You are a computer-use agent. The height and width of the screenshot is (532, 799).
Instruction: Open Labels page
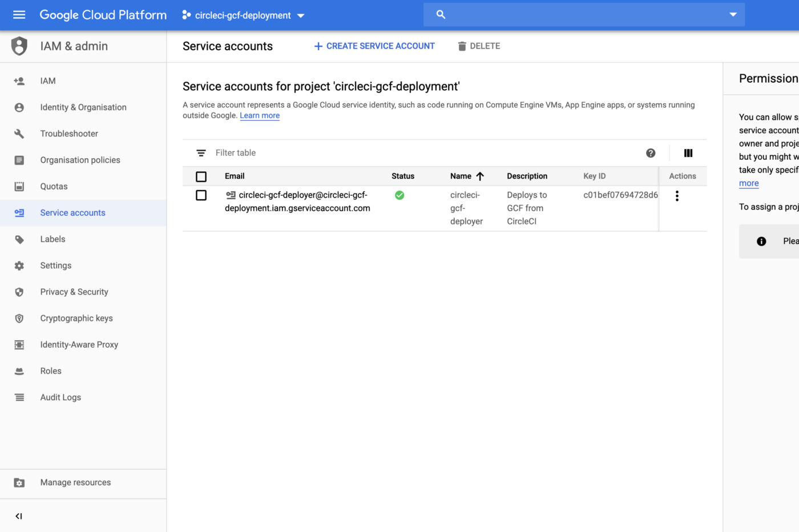point(53,239)
